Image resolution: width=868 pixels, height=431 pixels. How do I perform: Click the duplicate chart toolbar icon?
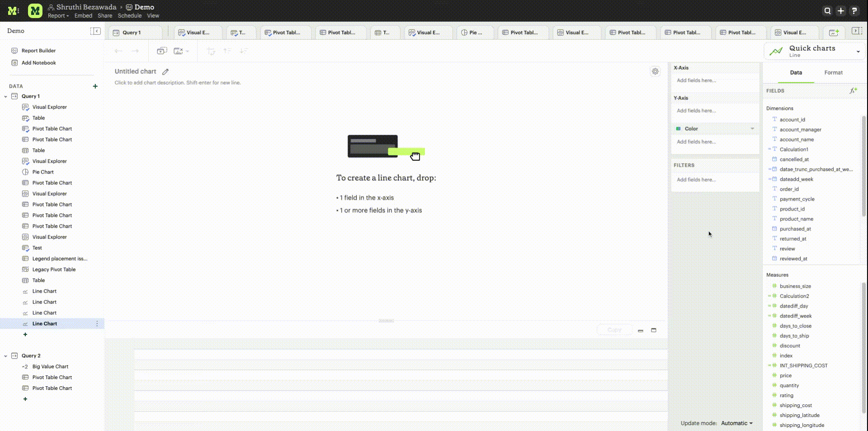[162, 51]
